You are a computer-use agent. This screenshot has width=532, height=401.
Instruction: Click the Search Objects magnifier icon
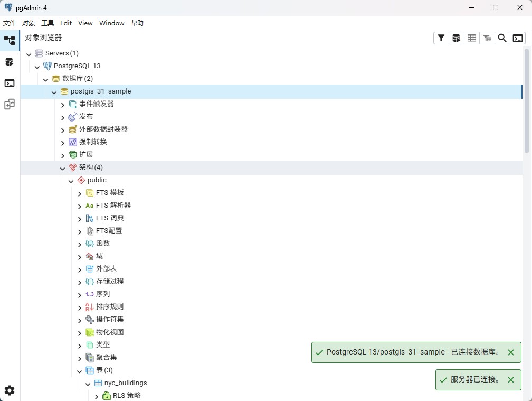tap(502, 38)
